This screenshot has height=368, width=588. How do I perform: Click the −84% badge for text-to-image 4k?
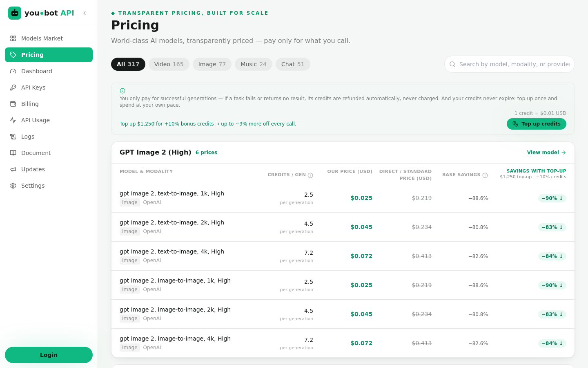(x=552, y=256)
